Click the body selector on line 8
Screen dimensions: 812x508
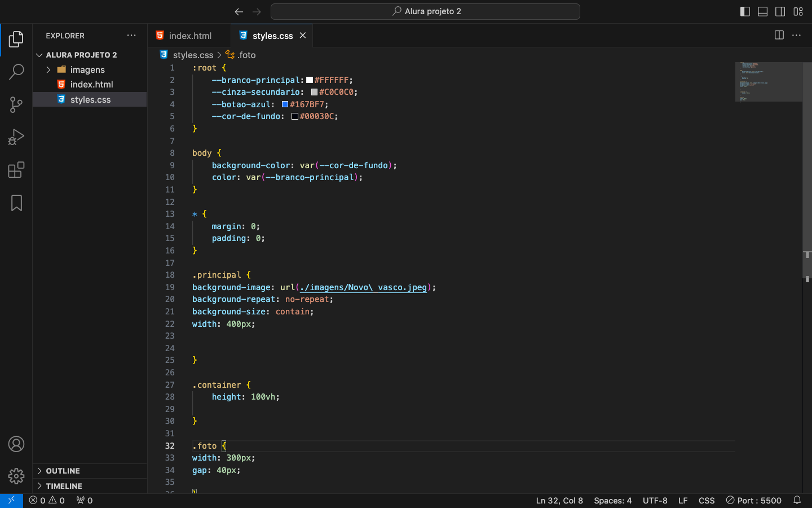coord(202,153)
